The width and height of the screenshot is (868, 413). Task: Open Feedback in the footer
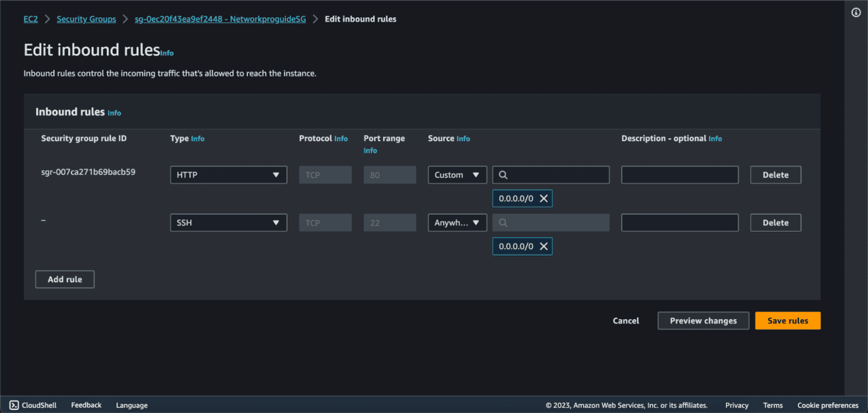coord(86,405)
